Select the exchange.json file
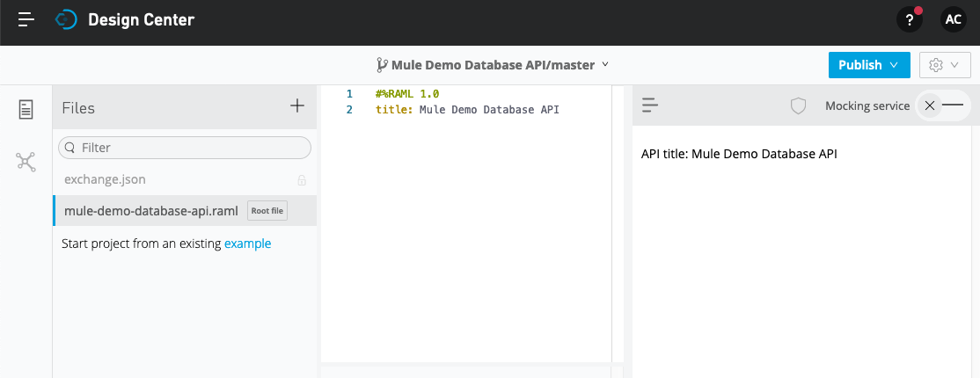 click(x=105, y=179)
